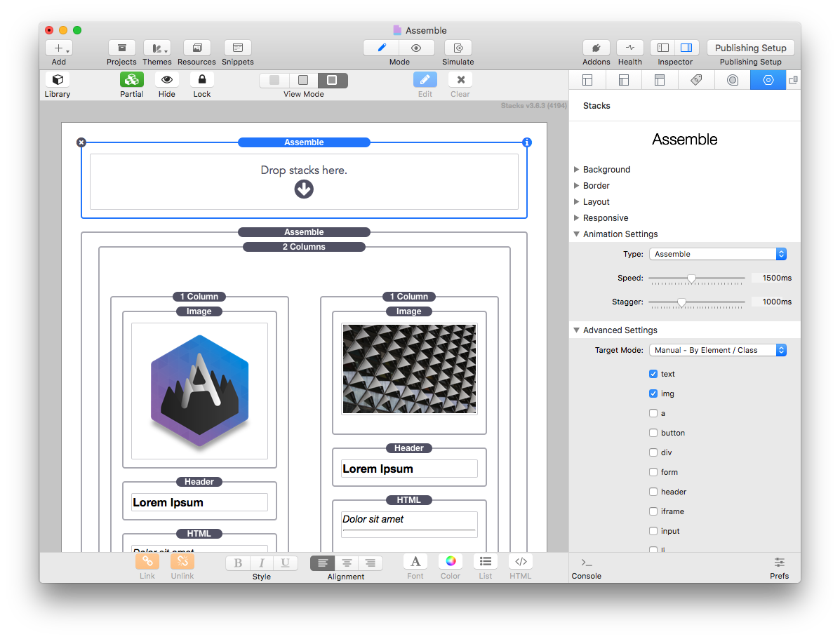The image size is (840, 639).
Task: Click the Partial stack icon
Action: [132, 80]
